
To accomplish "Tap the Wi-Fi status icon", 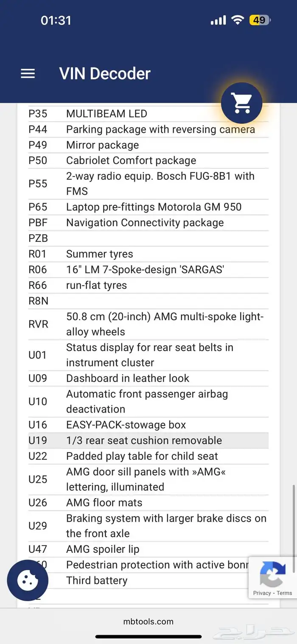I will 237,20.
